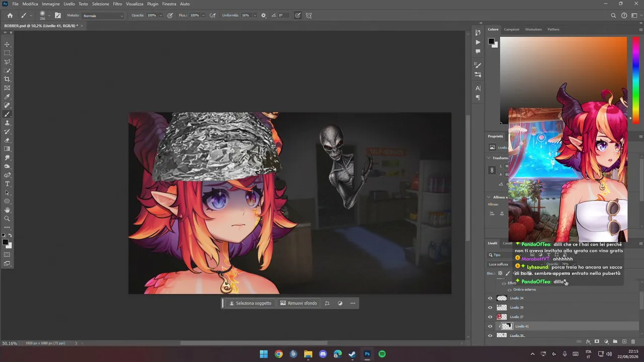The height and width of the screenshot is (362, 644).
Task: Open the Immagine menu
Action: tap(51, 4)
